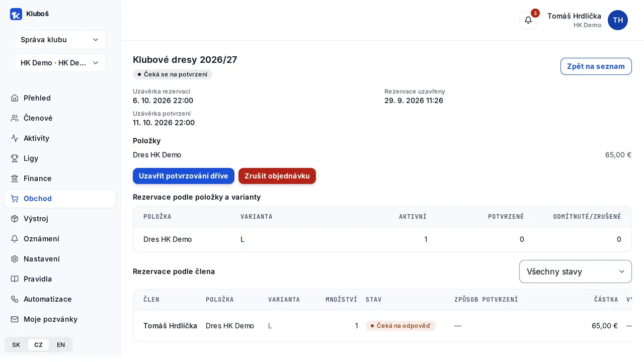Viewport: 644px width, 362px height.
Task: Open the Aktivity menu item
Action: [x=60, y=138]
